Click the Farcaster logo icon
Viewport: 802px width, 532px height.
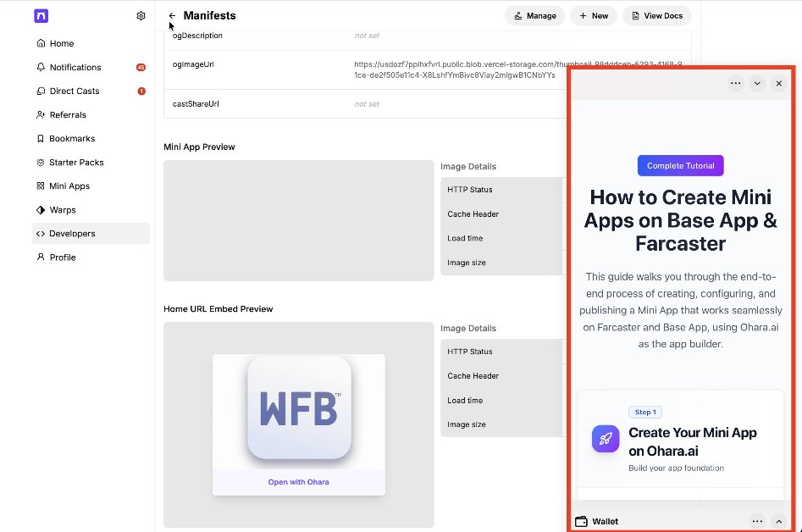(41, 16)
